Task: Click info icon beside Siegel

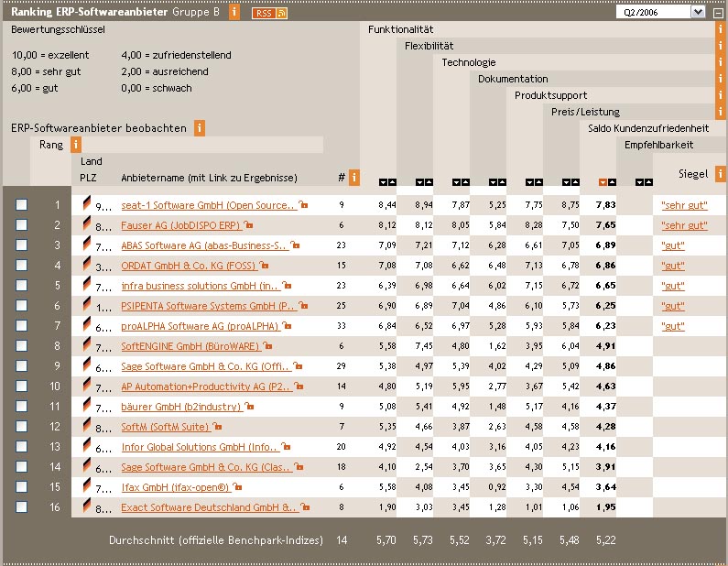Action: pyautogui.click(x=720, y=173)
